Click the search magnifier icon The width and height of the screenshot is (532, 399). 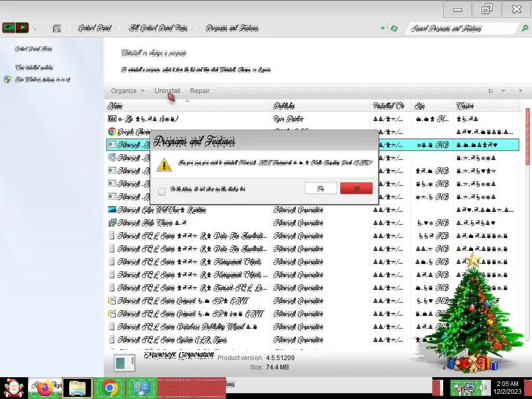525,29
